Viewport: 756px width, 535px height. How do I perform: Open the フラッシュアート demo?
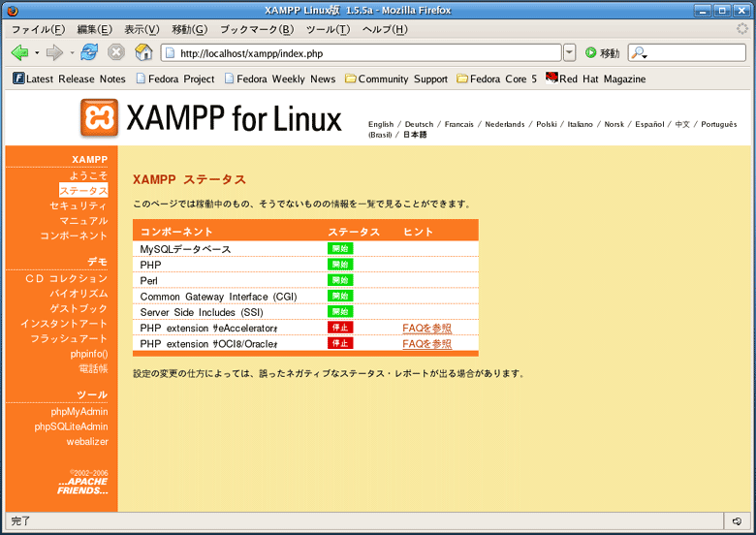69,338
